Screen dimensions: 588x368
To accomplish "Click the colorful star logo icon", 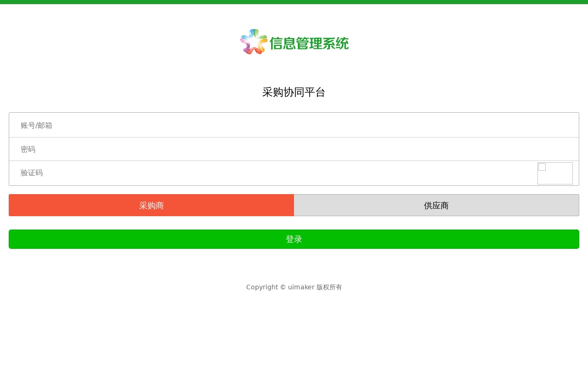I will click(x=254, y=41).
